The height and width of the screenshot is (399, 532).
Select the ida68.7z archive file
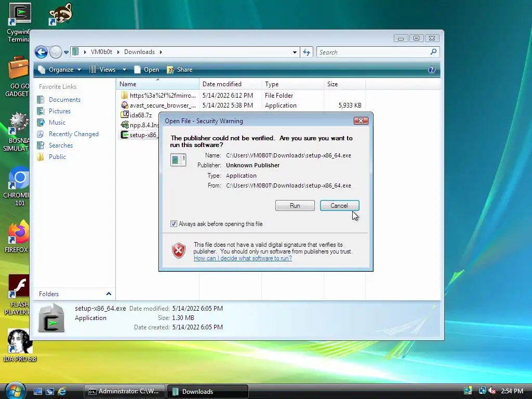tap(137, 115)
